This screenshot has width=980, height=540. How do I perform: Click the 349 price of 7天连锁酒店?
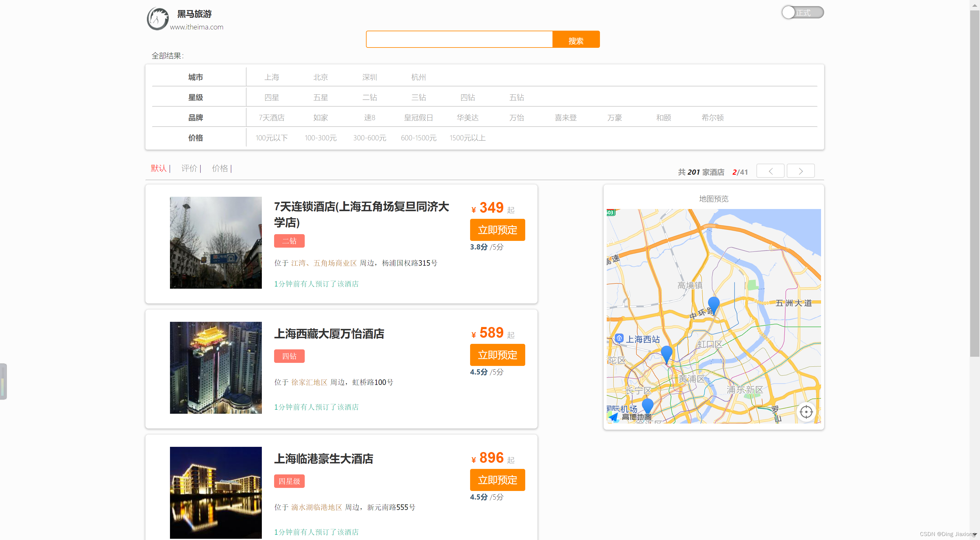[491, 207]
